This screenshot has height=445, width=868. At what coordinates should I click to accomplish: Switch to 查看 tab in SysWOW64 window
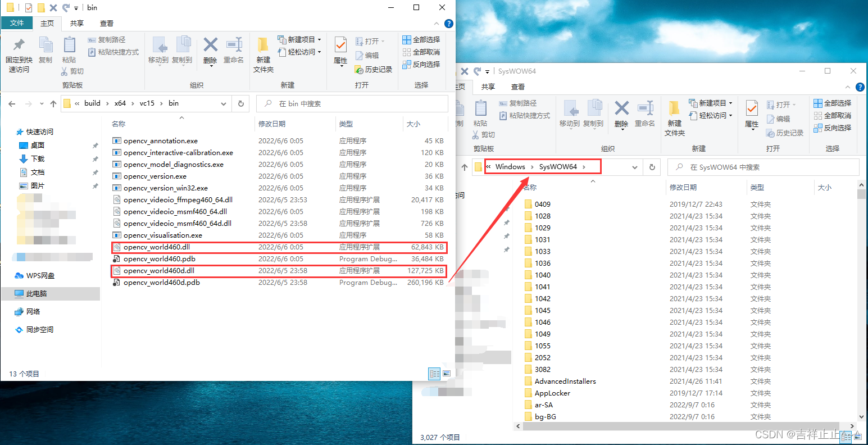pos(518,87)
